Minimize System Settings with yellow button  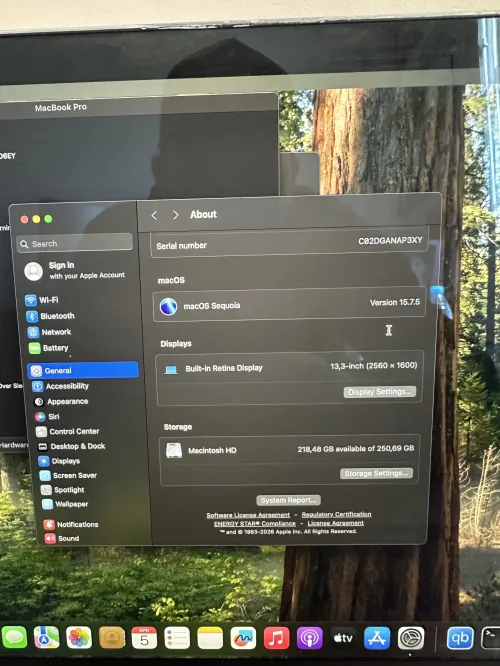pos(37,219)
